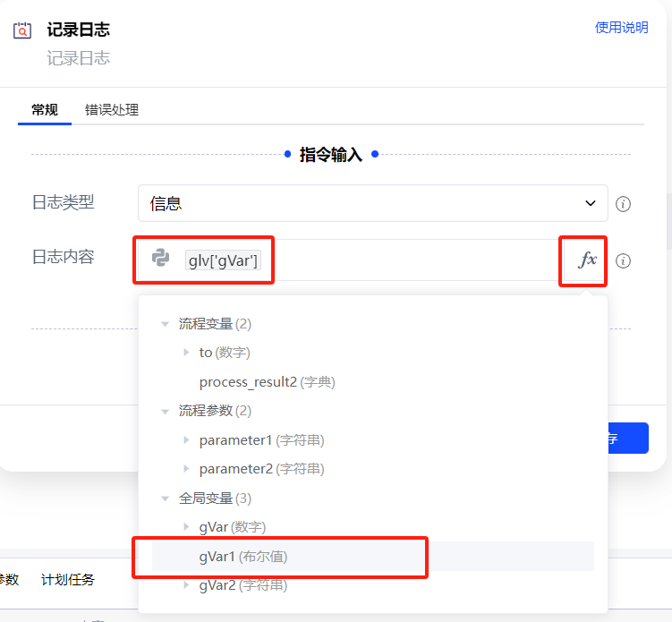Click the Python mode icon in log content
672x622 pixels.
[x=161, y=258]
